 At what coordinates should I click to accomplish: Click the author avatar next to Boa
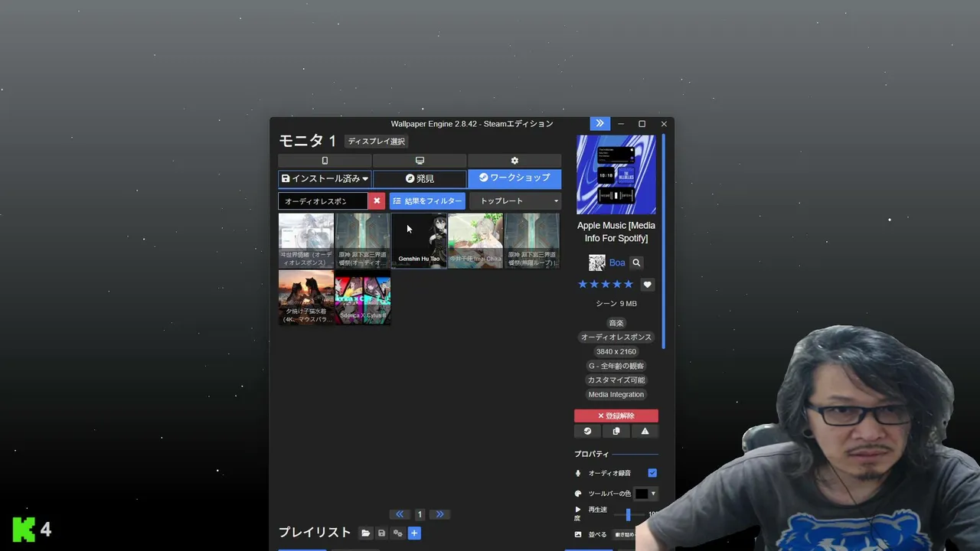[597, 262]
